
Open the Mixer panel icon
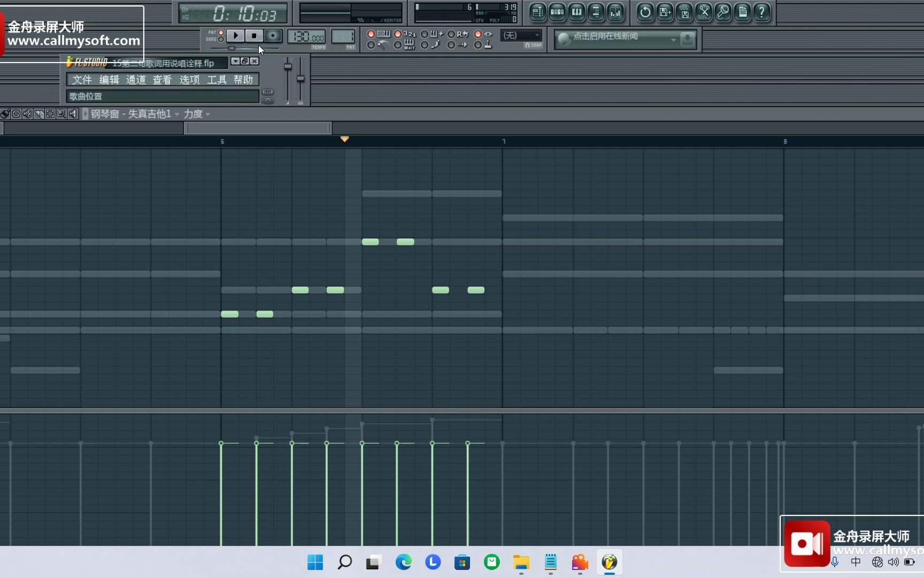pyautogui.click(x=615, y=12)
